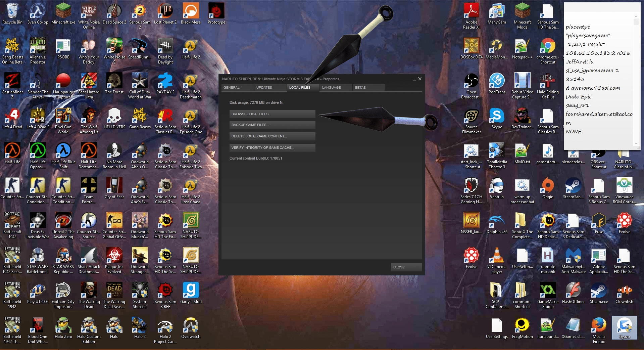Click the Beat Hazard Ultra icon
Viewport: 644px width, 350px height.
(x=89, y=86)
